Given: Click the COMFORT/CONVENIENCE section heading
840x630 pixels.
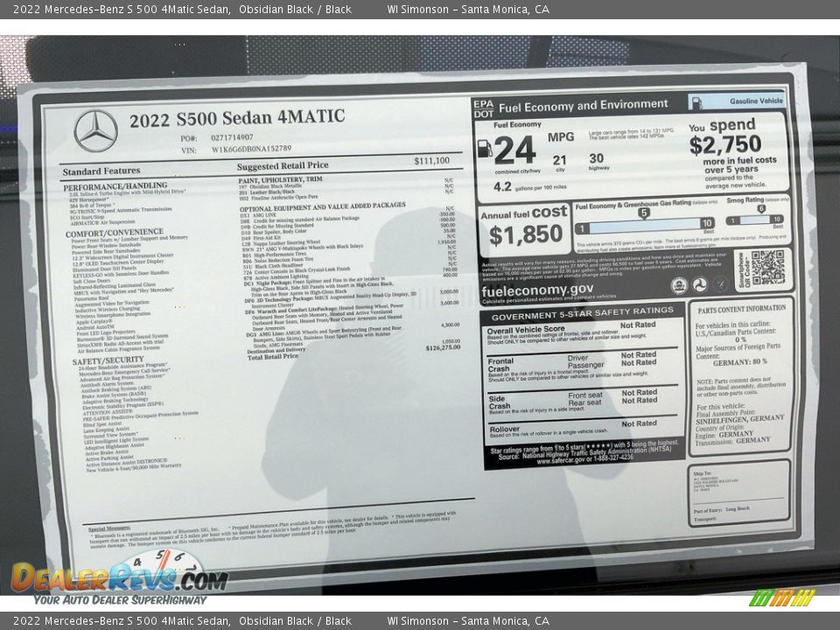Looking at the screenshot, I should pos(115,233).
